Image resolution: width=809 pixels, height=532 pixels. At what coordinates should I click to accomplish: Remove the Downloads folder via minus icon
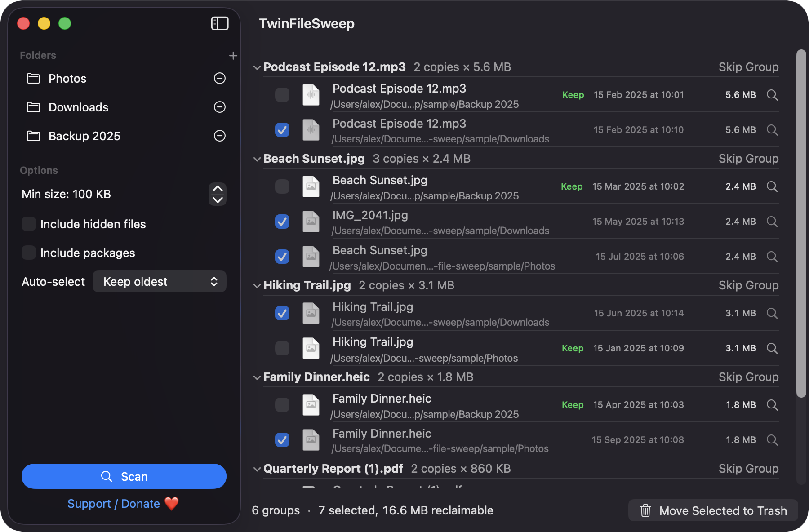[x=220, y=107]
